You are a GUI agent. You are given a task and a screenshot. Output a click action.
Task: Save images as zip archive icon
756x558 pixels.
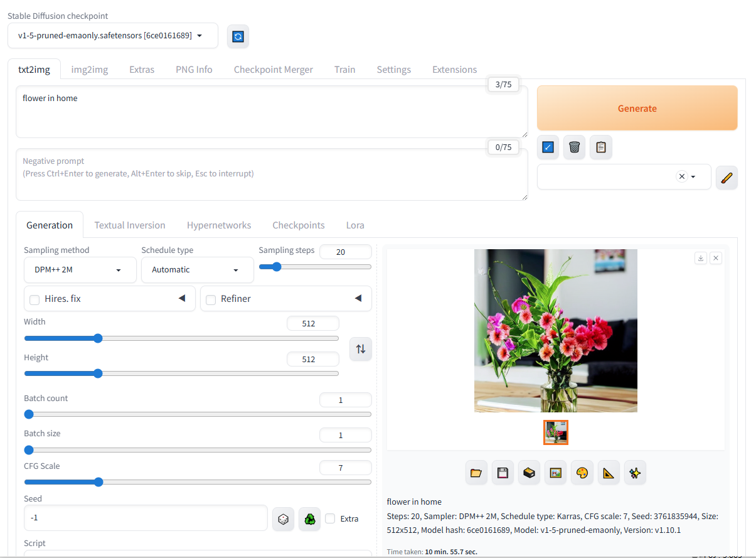click(529, 473)
